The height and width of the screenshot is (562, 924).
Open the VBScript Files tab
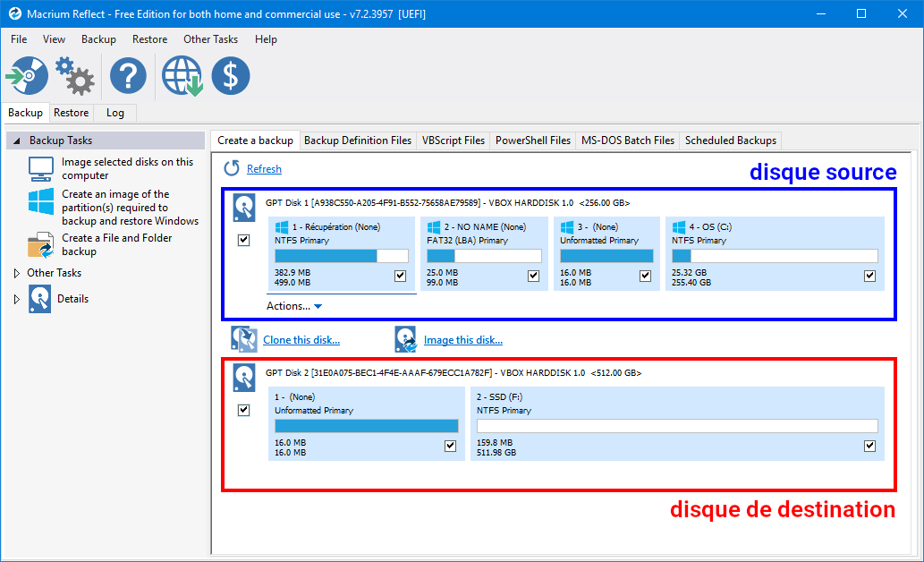[x=454, y=140]
